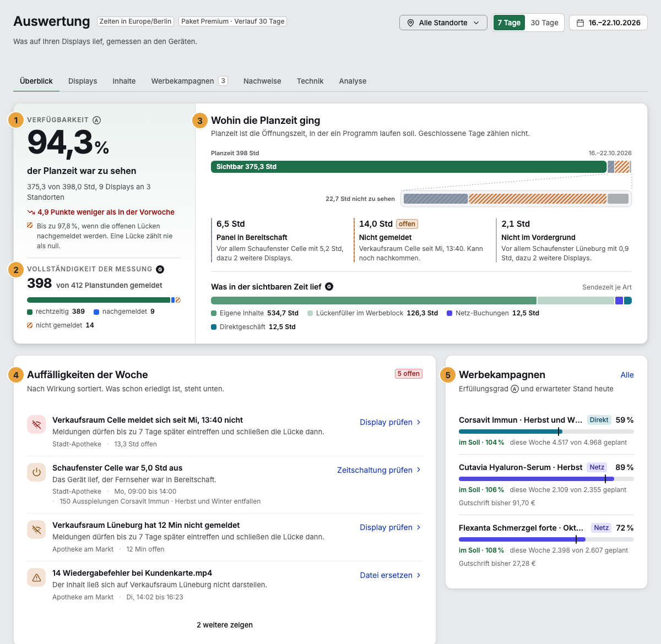Click the circled A icon next to Erfüllungsgrad

coord(514,389)
